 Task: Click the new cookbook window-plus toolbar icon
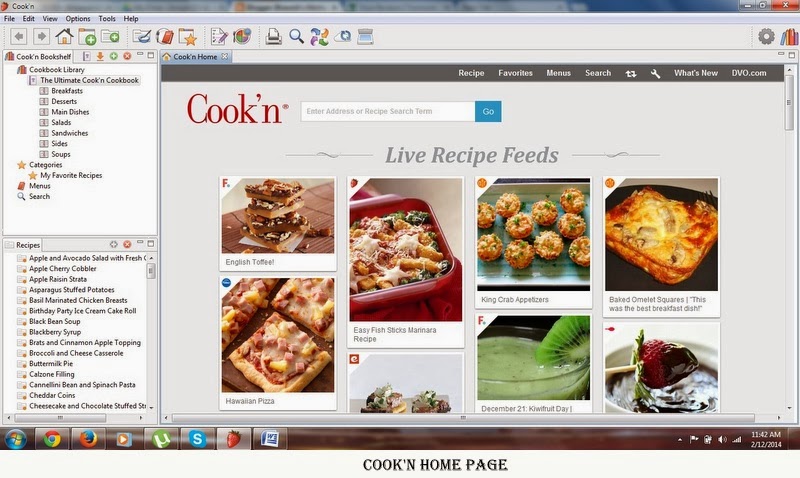pyautogui.click(x=87, y=37)
